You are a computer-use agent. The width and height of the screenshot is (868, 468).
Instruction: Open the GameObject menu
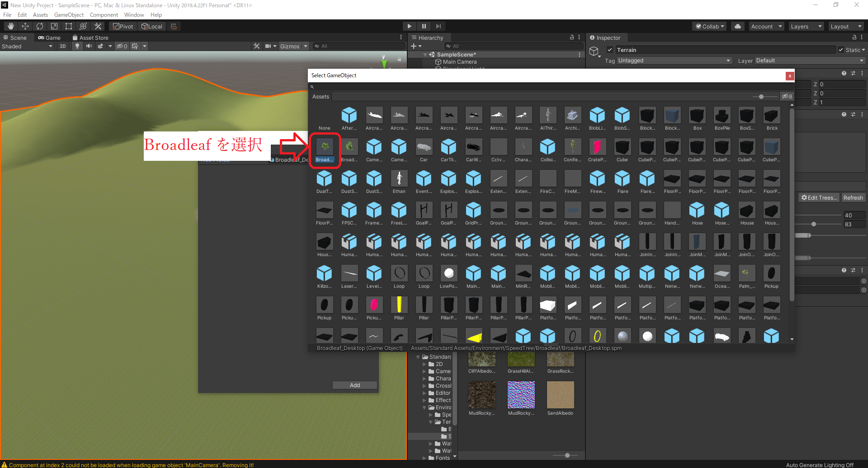69,15
